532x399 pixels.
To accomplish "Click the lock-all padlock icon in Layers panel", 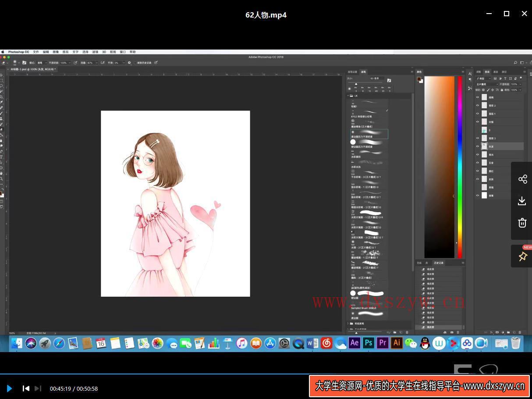I will click(502, 90).
